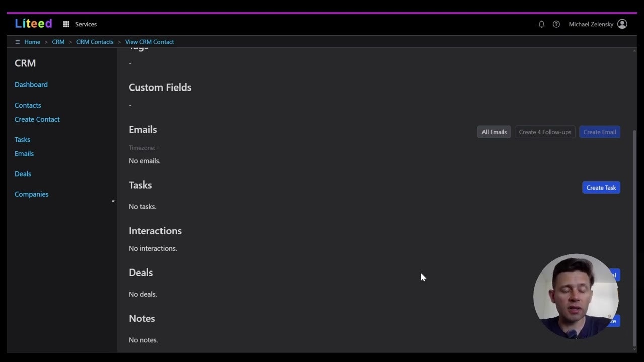The width and height of the screenshot is (644, 362).
Task: Open Dashboard from the sidebar
Action: point(31,84)
